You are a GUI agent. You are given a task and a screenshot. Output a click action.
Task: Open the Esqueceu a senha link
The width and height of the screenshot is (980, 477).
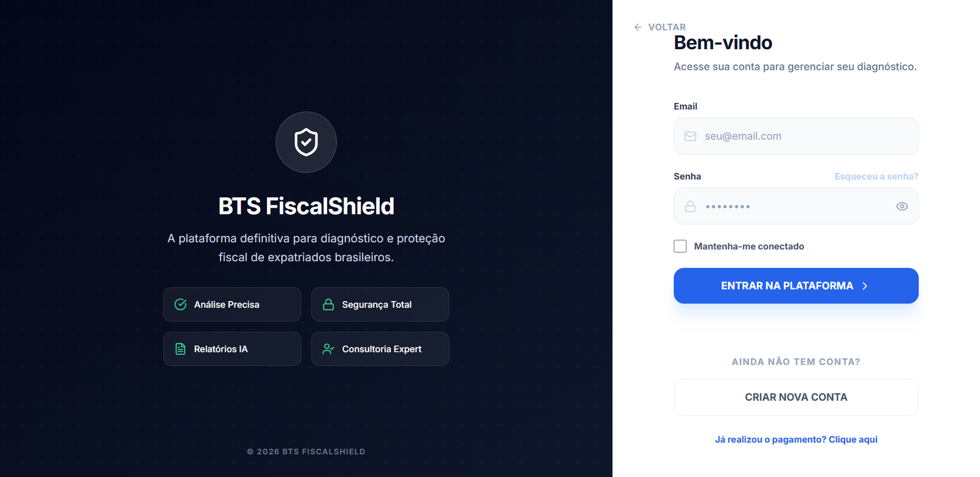tap(876, 177)
